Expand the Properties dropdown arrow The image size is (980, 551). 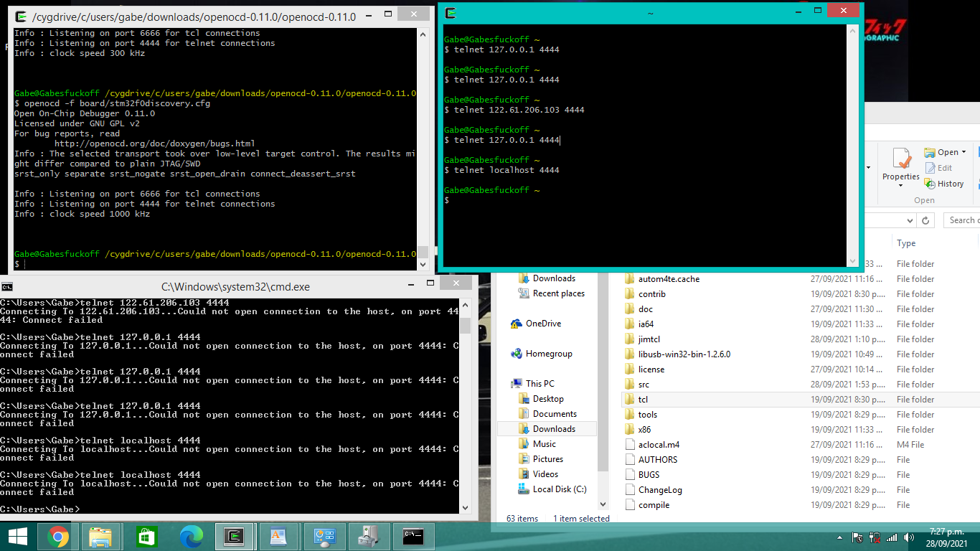(x=900, y=186)
